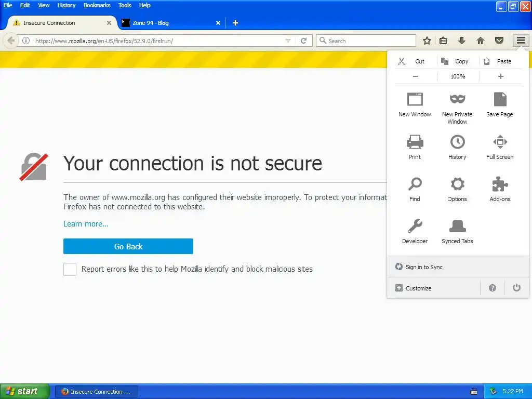Image resolution: width=532 pixels, height=399 pixels.
Task: Close the hamburger menu button
Action: click(x=521, y=41)
